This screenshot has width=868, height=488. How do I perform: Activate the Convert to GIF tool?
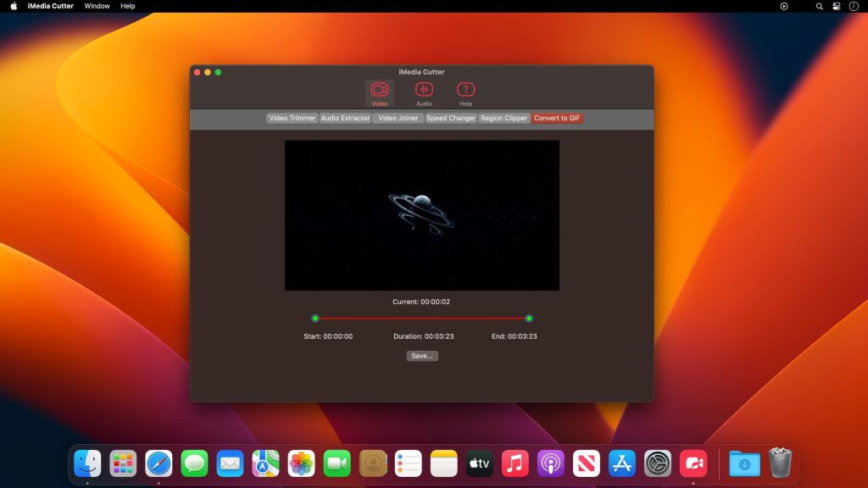(x=556, y=119)
